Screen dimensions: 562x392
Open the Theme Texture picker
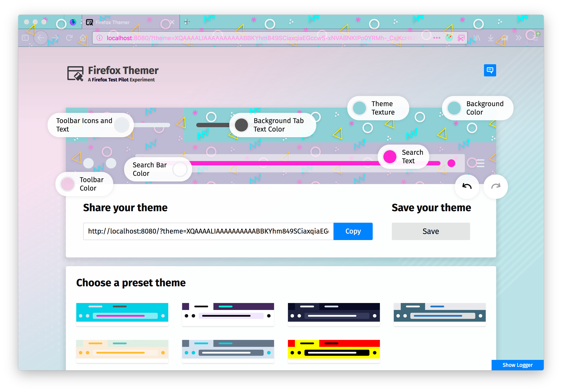click(359, 108)
